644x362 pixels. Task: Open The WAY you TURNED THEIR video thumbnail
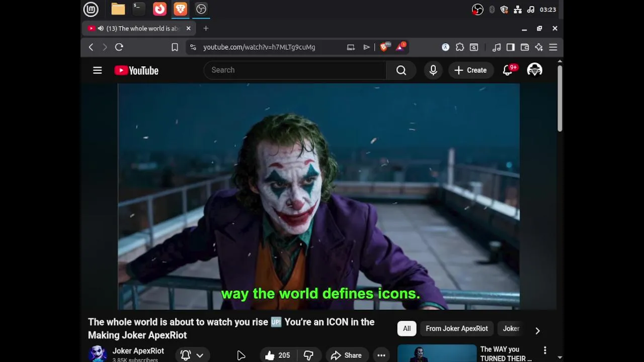tap(437, 353)
